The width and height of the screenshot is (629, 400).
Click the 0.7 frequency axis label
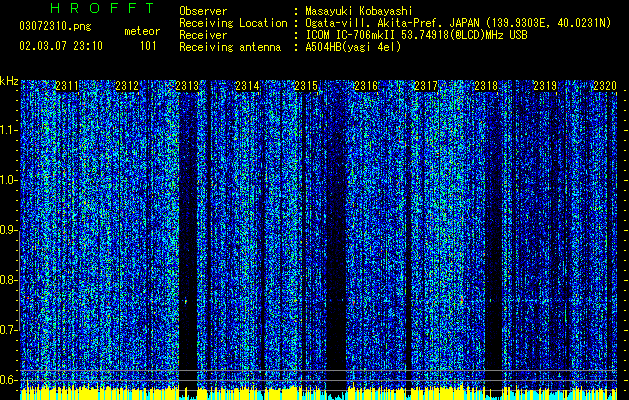pyautogui.click(x=8, y=330)
